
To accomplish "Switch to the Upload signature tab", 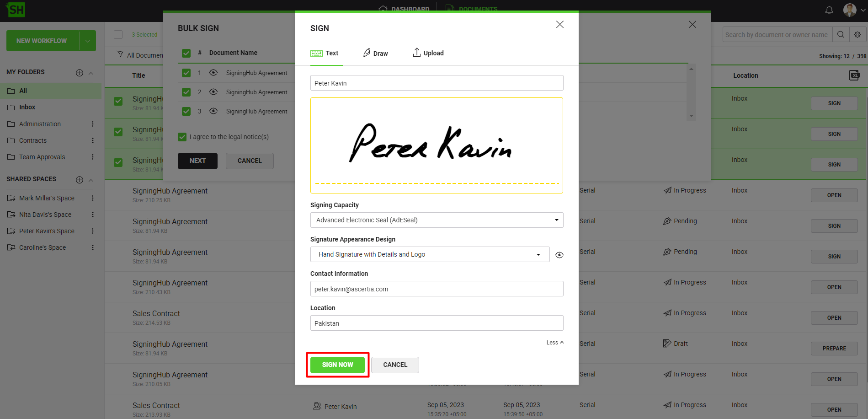I will [x=428, y=53].
